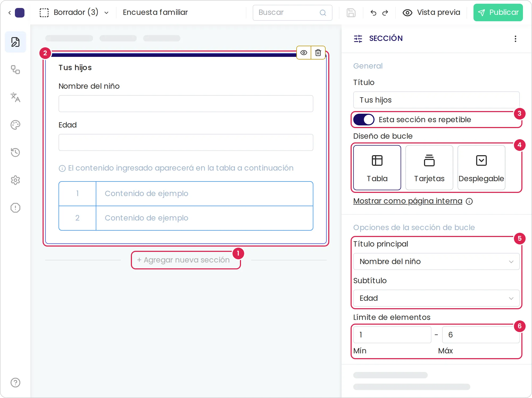Open the Título principal dropdown
Image resolution: width=532 pixels, height=398 pixels.
[436, 261]
